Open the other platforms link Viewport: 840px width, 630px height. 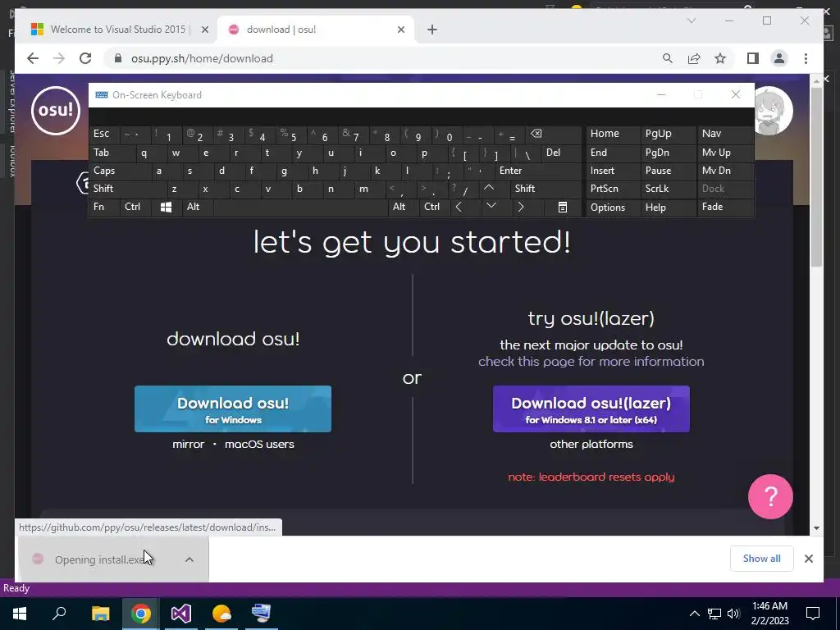[x=591, y=444]
